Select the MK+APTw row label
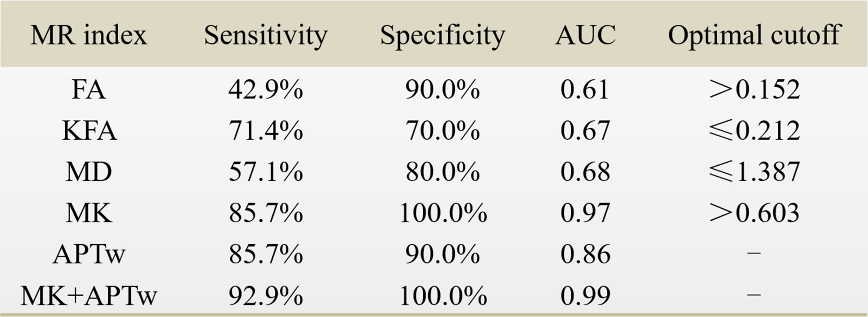868x317 pixels. (89, 296)
